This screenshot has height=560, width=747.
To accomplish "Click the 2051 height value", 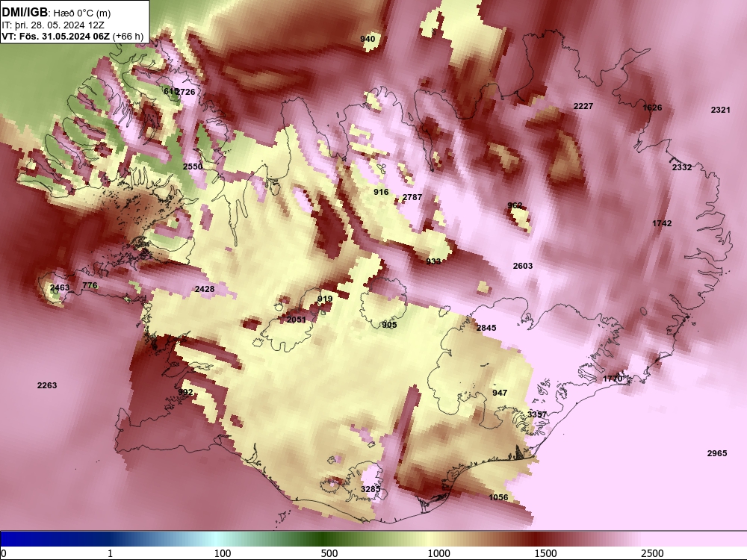I will [297, 320].
